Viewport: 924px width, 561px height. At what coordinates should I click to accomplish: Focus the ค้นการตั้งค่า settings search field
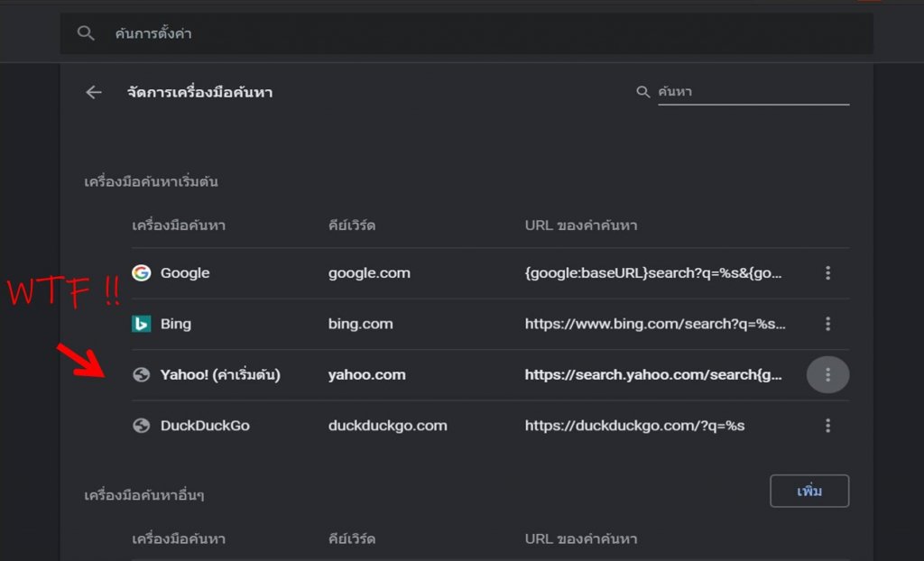click(x=467, y=33)
